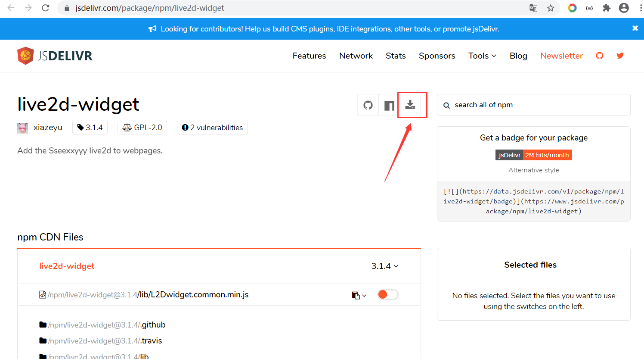Open the xiazeyu author link
644x359 pixels.
click(48, 128)
